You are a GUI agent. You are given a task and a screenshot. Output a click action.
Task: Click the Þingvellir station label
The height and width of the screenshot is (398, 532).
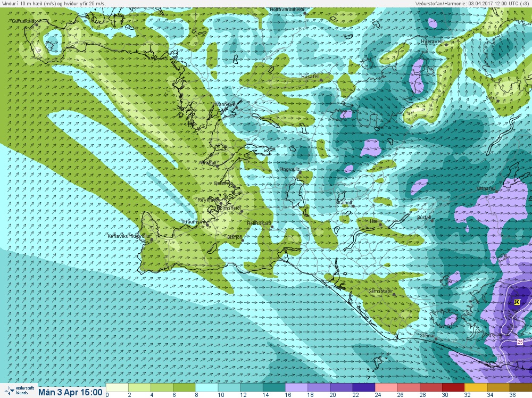[289, 169]
